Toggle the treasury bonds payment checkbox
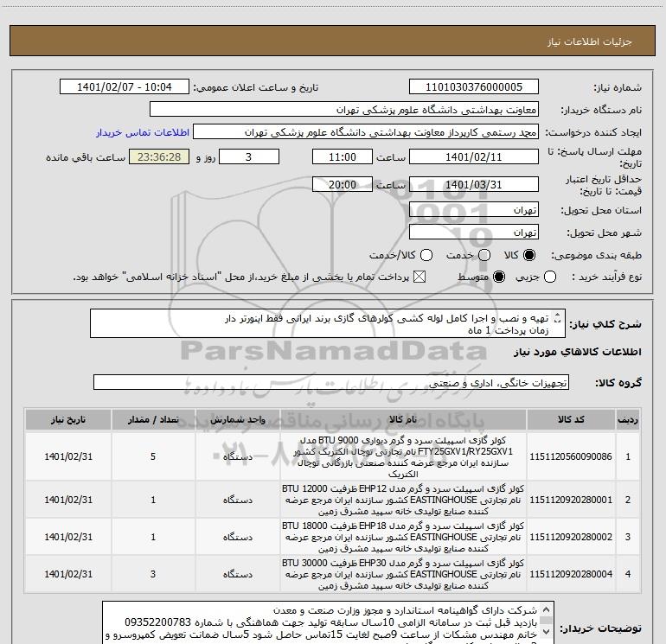The image size is (666, 644). click(419, 277)
